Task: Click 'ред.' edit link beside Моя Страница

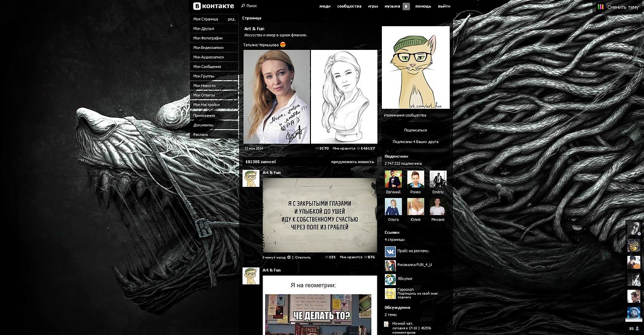Action: [231, 19]
